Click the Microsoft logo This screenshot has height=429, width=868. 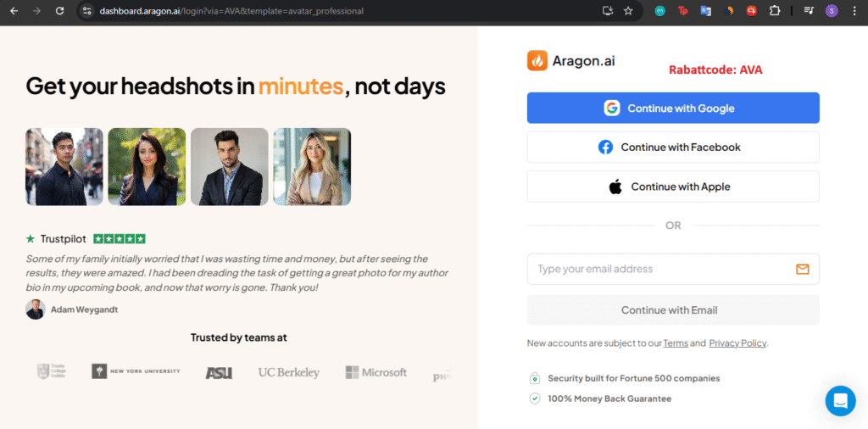(x=376, y=372)
